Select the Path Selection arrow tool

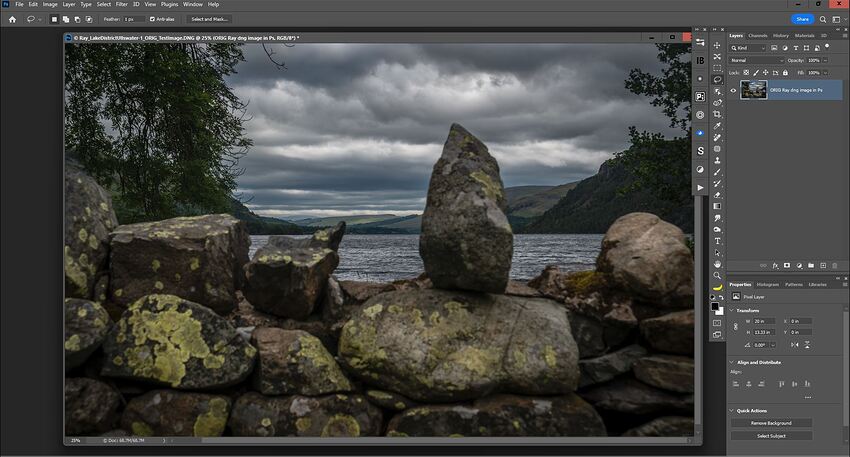717,253
